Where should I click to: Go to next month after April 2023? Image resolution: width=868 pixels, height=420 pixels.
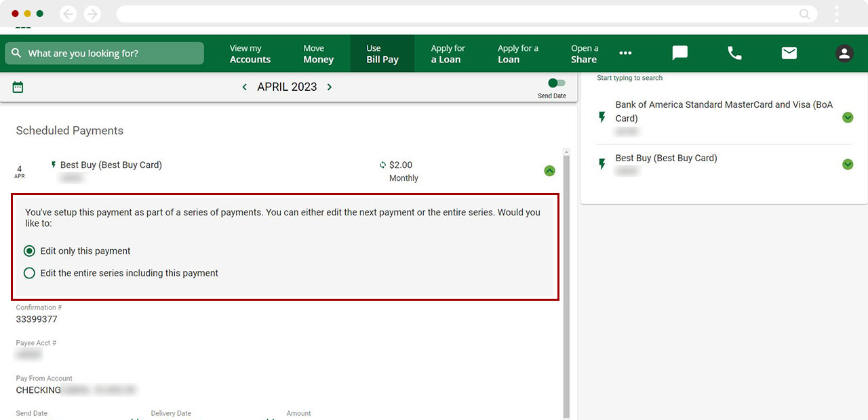coord(330,87)
